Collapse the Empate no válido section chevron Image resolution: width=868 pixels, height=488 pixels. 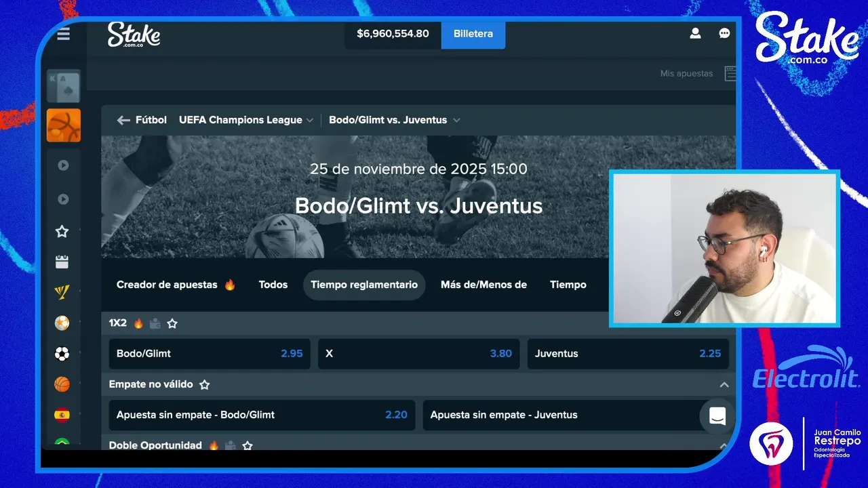pos(724,384)
